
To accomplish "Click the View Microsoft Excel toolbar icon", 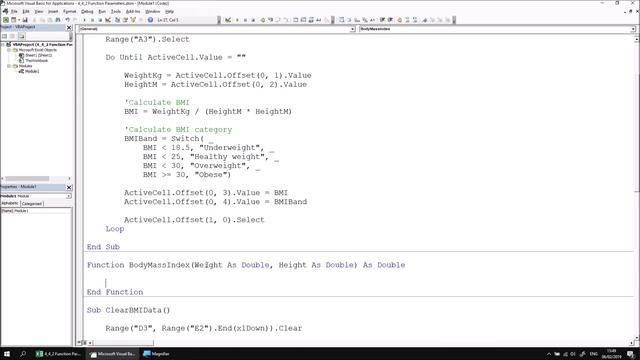I will 6,20.
